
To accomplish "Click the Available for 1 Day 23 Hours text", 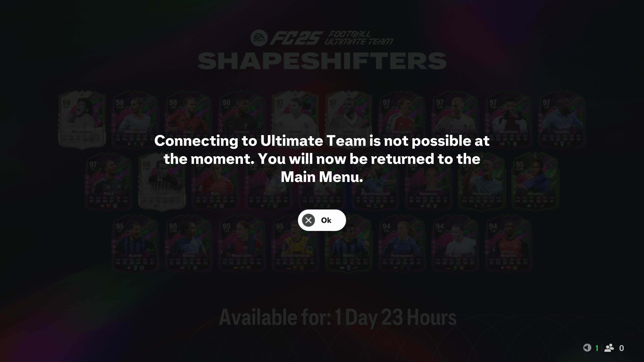I will pos(337,317).
